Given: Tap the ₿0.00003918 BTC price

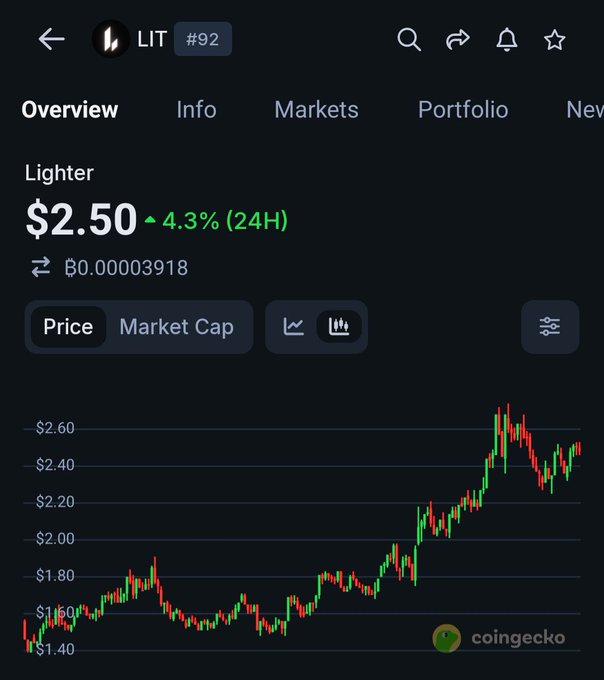Looking at the screenshot, I should pos(126,268).
